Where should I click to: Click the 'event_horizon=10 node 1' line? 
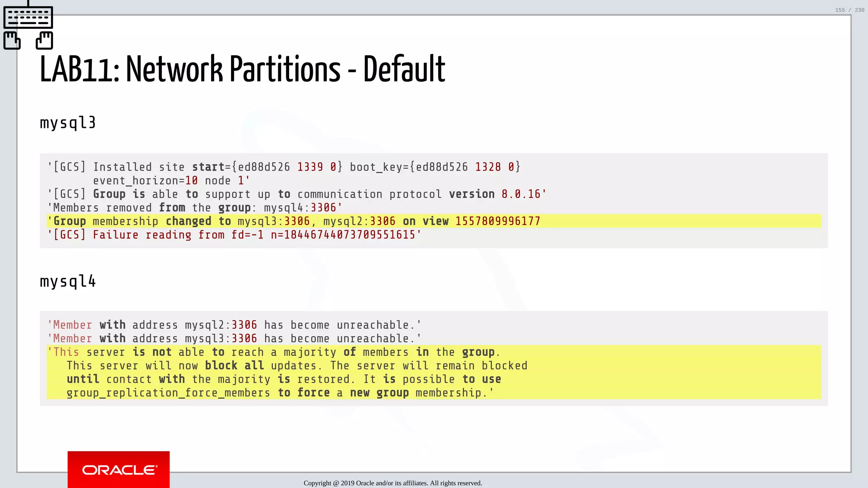pos(171,180)
